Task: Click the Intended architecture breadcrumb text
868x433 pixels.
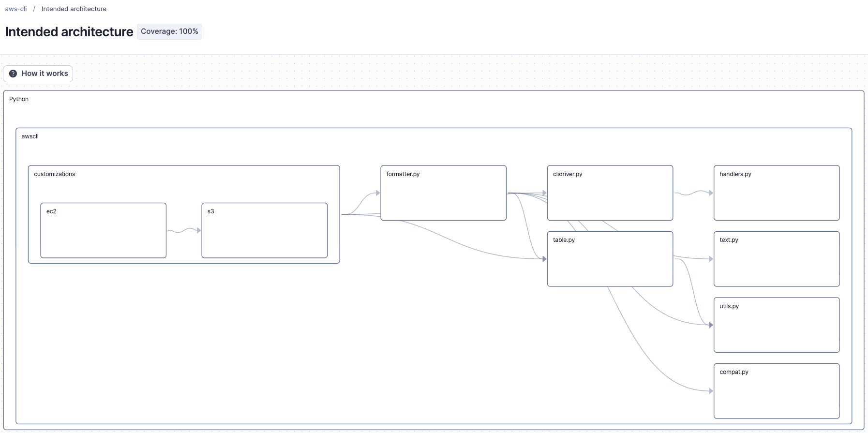Action: (x=74, y=9)
